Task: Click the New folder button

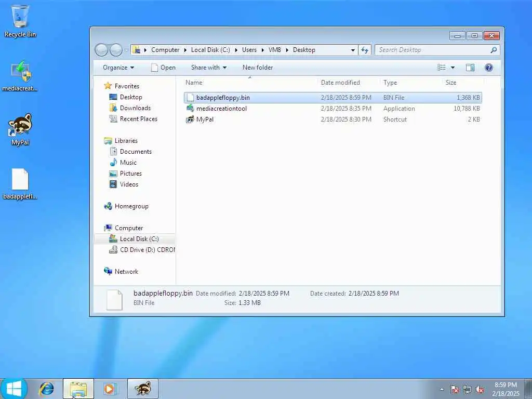Action: click(x=258, y=68)
